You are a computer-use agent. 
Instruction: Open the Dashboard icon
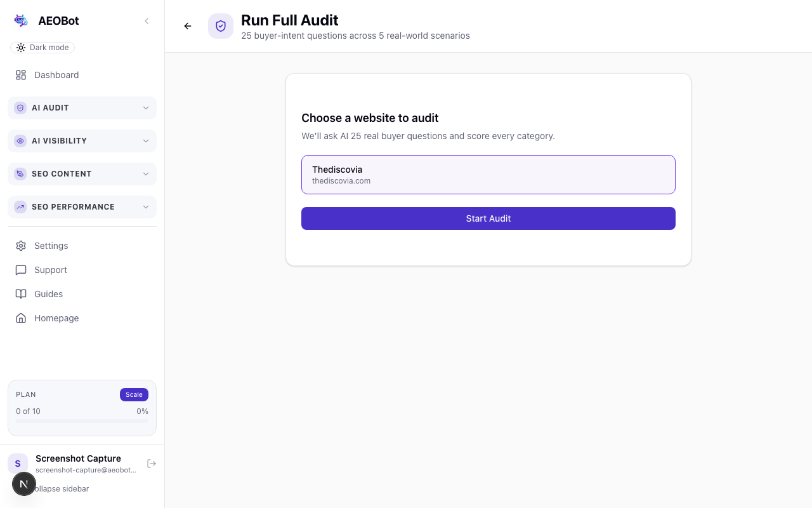(21, 75)
